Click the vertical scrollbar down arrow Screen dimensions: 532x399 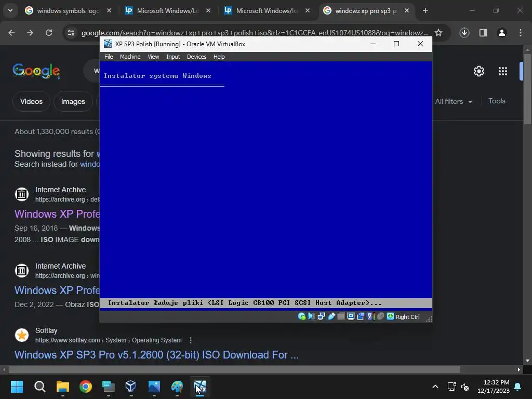click(528, 361)
